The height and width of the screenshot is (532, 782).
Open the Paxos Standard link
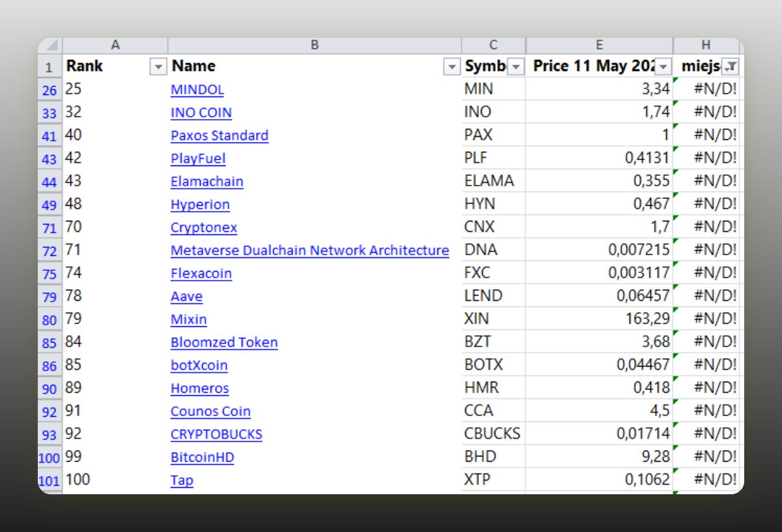pos(220,135)
